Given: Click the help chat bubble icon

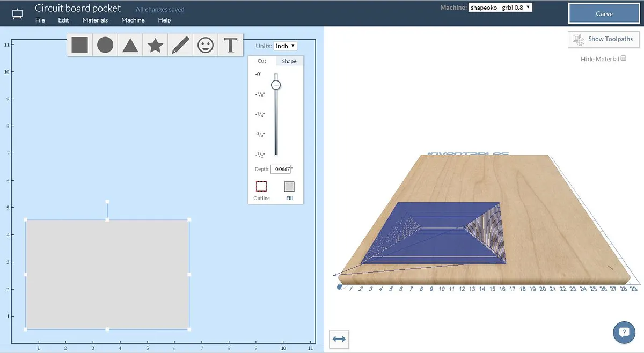Looking at the screenshot, I should [x=624, y=332].
